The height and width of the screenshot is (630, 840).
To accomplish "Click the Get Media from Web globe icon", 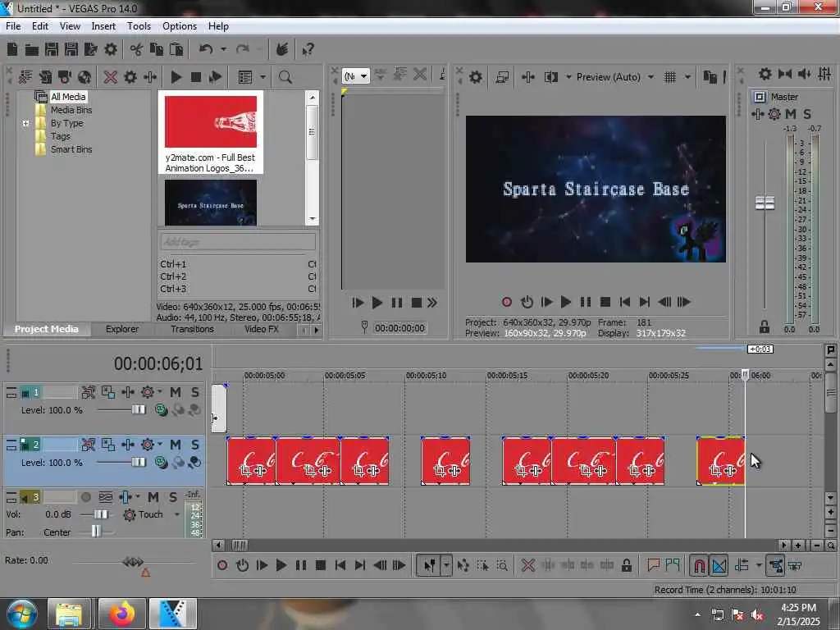I will pyautogui.click(x=84, y=77).
